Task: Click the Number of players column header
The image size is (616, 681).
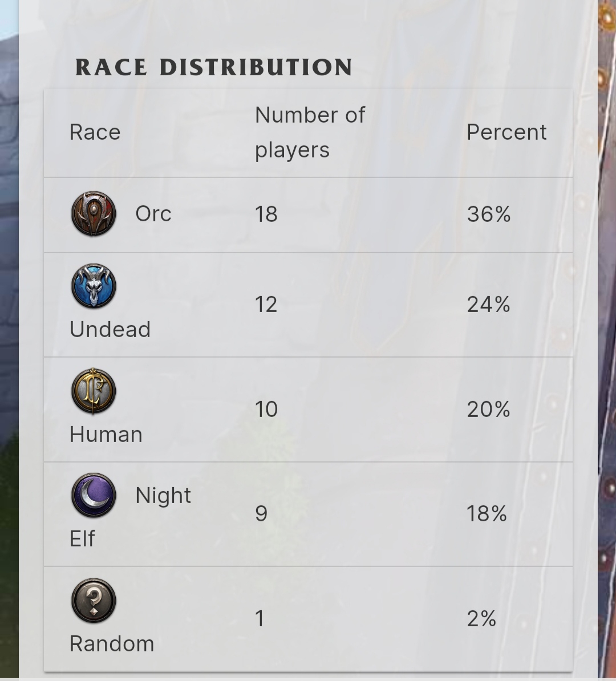Action: (310, 132)
